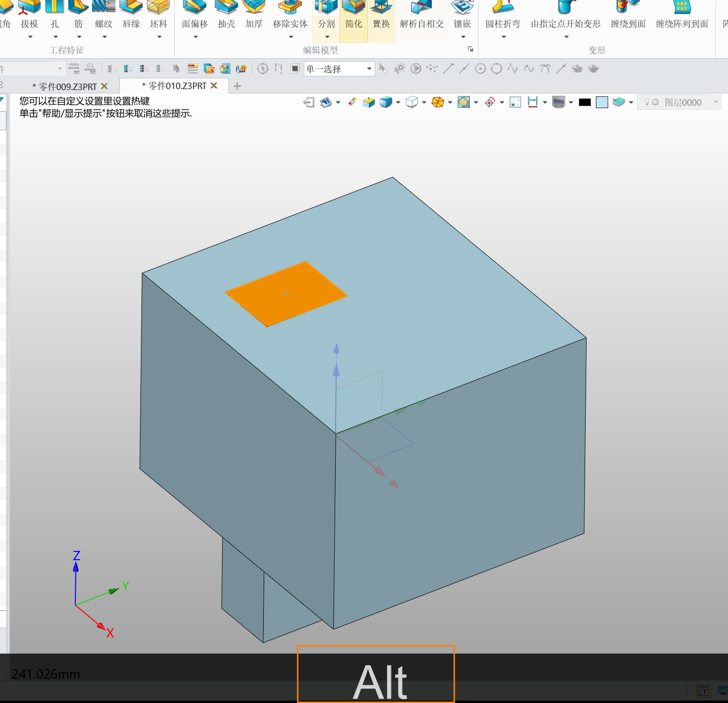Image resolution: width=728 pixels, height=703 pixels.
Task: Click the monitor display icon
Action: point(559,102)
